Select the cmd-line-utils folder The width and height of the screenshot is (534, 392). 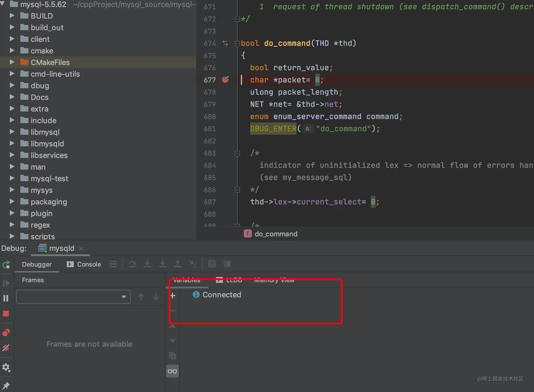pyautogui.click(x=55, y=74)
